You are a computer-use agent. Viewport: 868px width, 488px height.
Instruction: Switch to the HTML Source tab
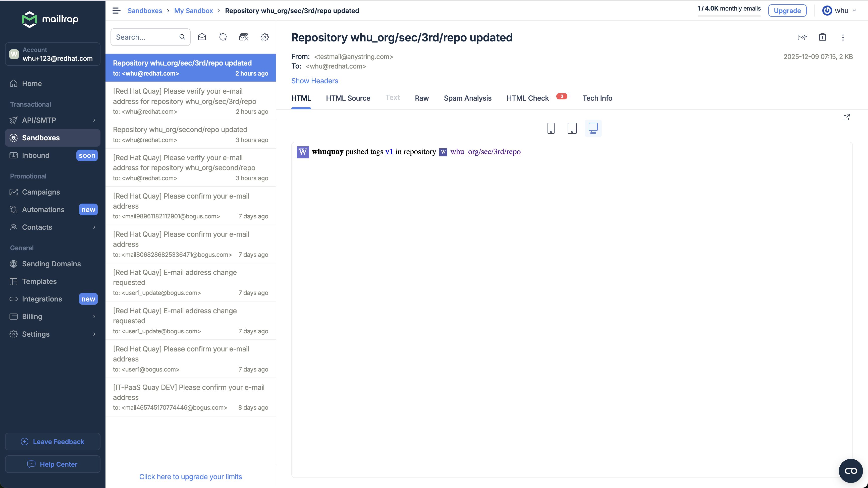pyautogui.click(x=348, y=98)
